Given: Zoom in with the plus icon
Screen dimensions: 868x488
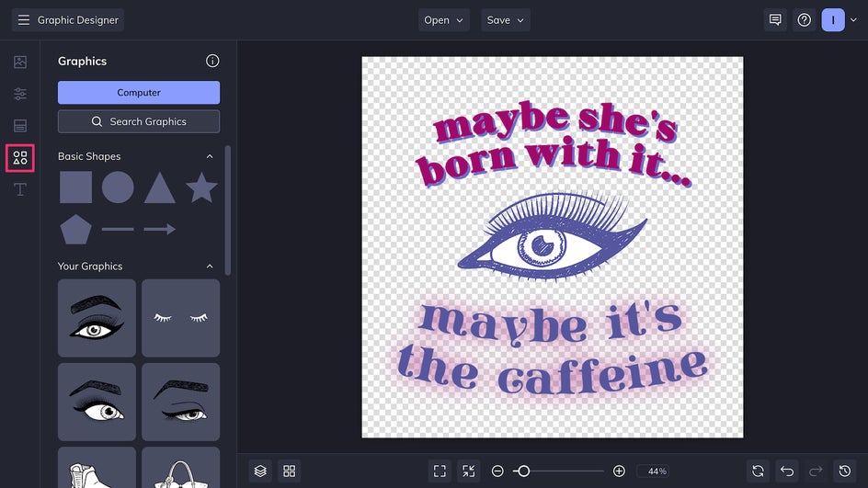Looking at the screenshot, I should click(619, 471).
